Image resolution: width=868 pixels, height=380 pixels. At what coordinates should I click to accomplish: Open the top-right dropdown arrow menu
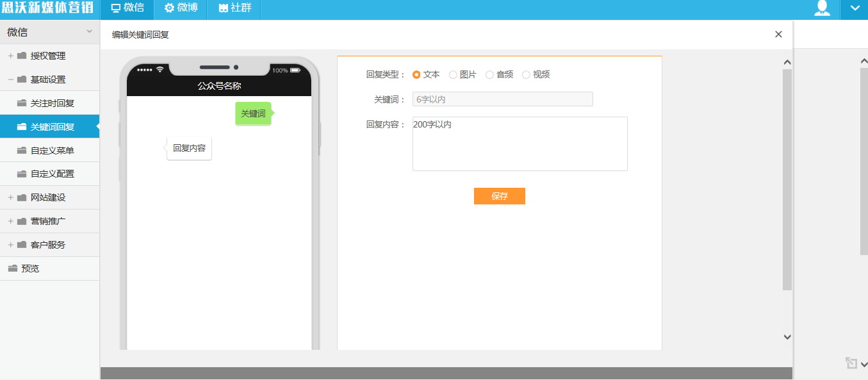(x=854, y=8)
